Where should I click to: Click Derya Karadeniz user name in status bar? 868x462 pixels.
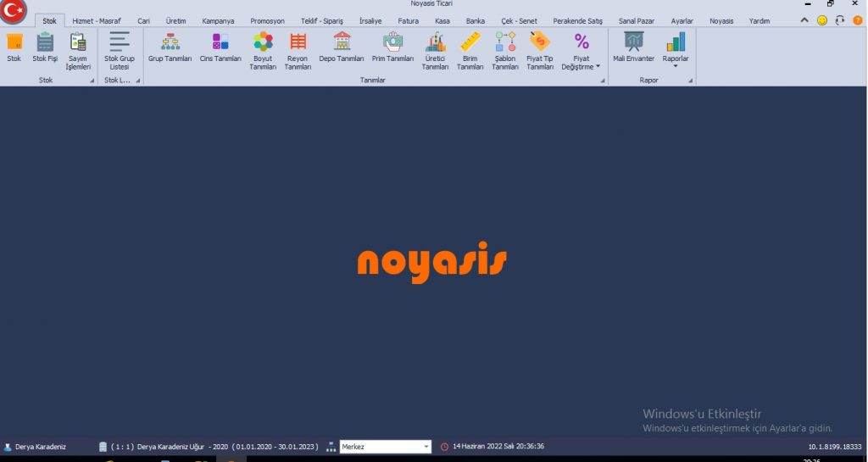41,447
